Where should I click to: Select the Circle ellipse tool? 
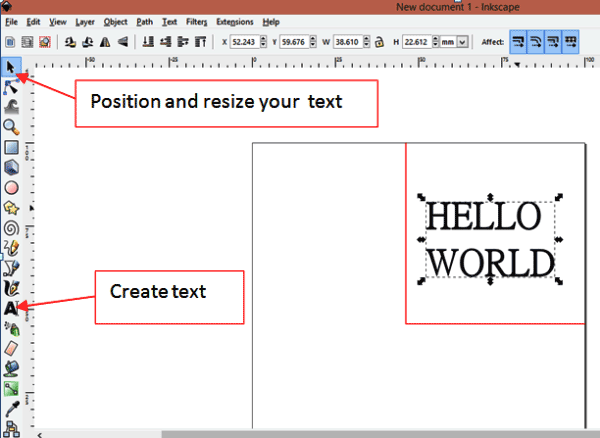(11, 187)
